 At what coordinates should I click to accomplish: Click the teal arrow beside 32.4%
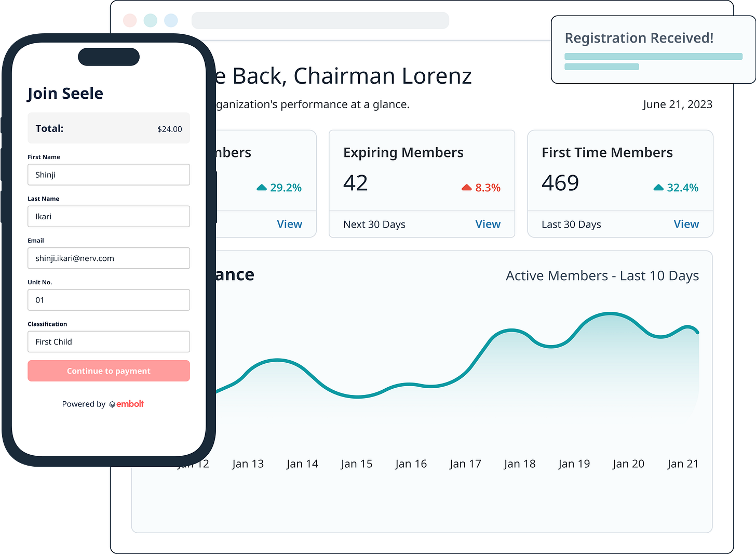(x=658, y=187)
